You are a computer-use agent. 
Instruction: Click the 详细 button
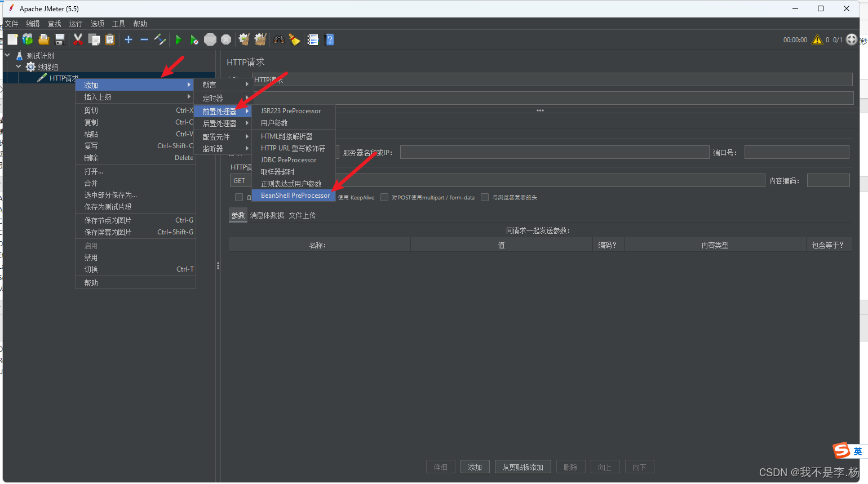[441, 467]
